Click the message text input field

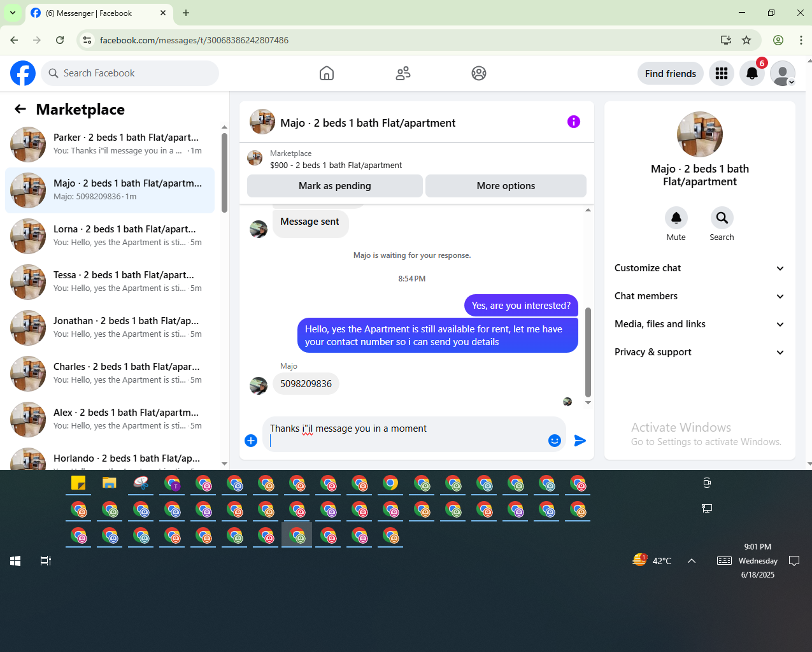(x=405, y=434)
